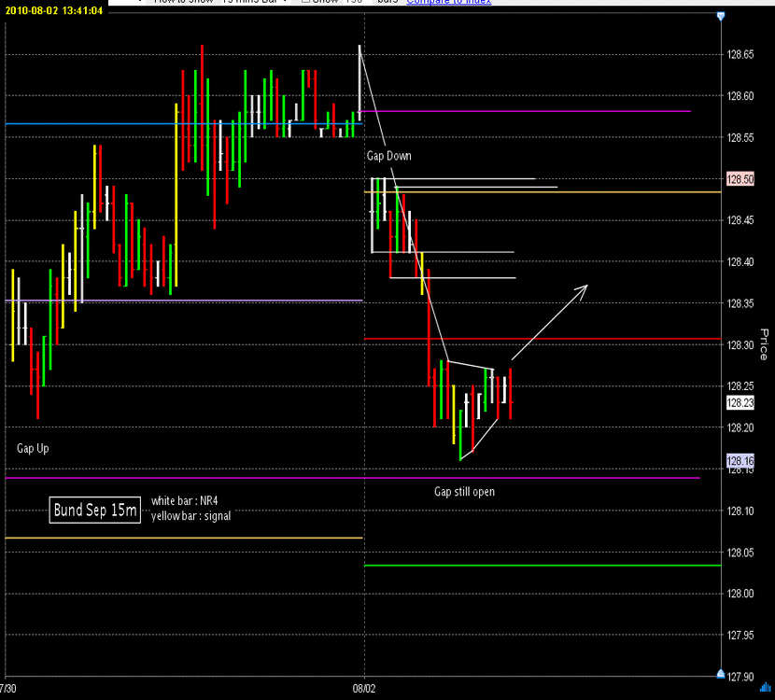
Task: Click the 128.45 price axis label
Action: click(740, 220)
